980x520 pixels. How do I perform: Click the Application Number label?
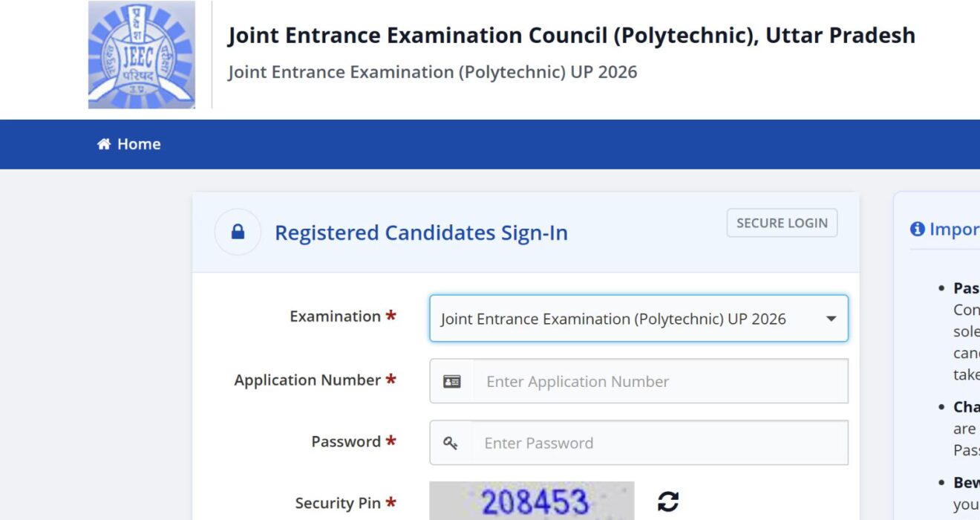pyautogui.click(x=307, y=380)
